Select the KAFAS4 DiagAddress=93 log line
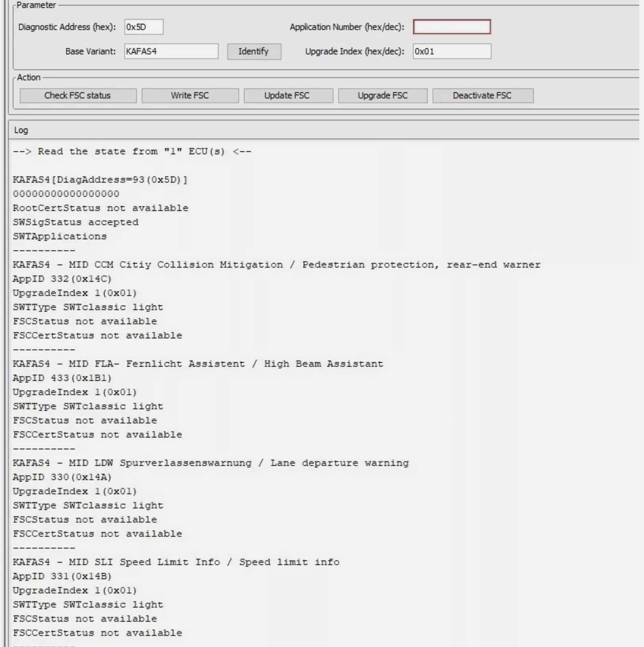Image resolution: width=644 pixels, height=647 pixels. (100, 179)
